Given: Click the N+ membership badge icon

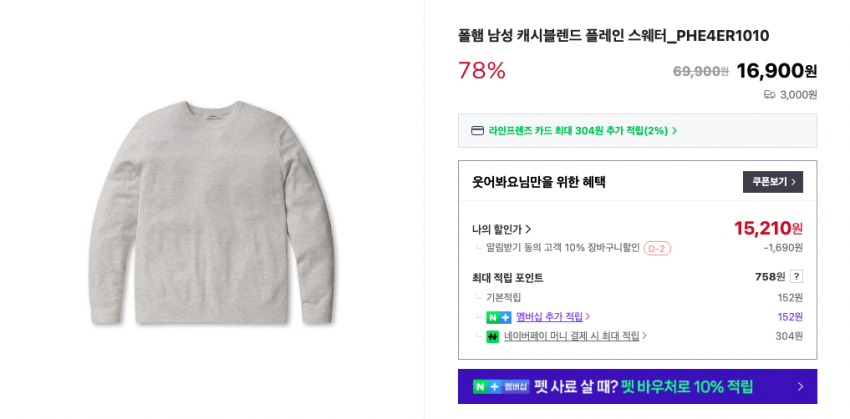Looking at the screenshot, I should click(x=498, y=317).
